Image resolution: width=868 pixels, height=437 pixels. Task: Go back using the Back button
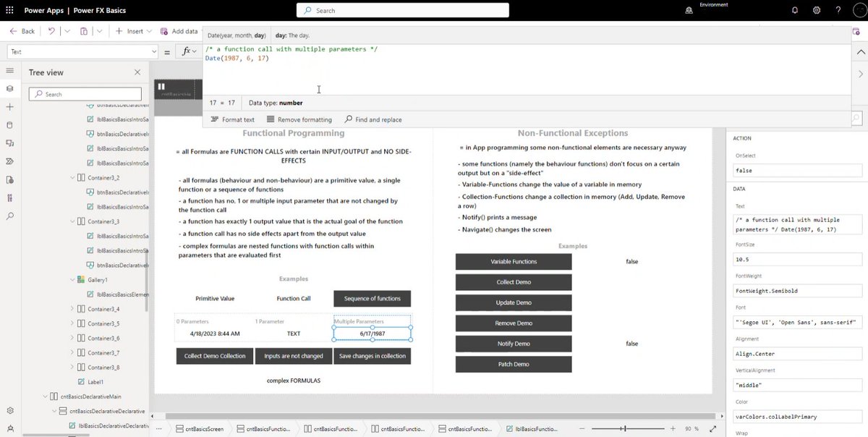[x=22, y=31]
